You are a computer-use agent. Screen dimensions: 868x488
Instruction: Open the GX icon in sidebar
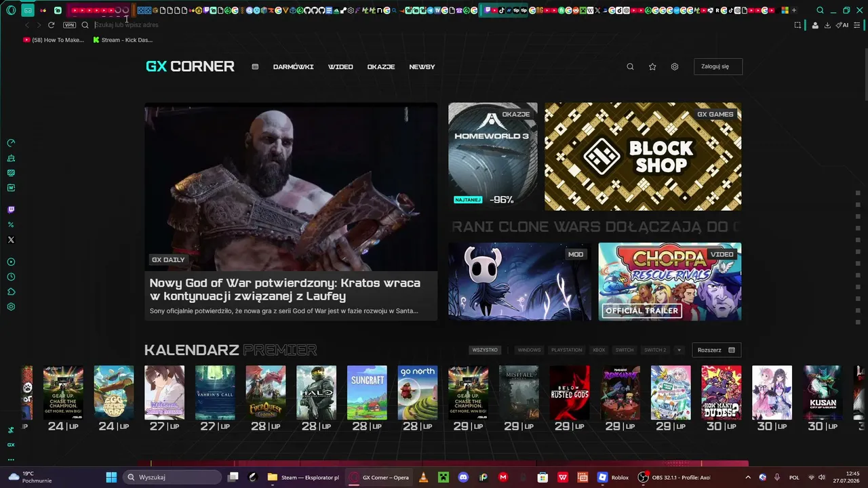[x=11, y=445]
